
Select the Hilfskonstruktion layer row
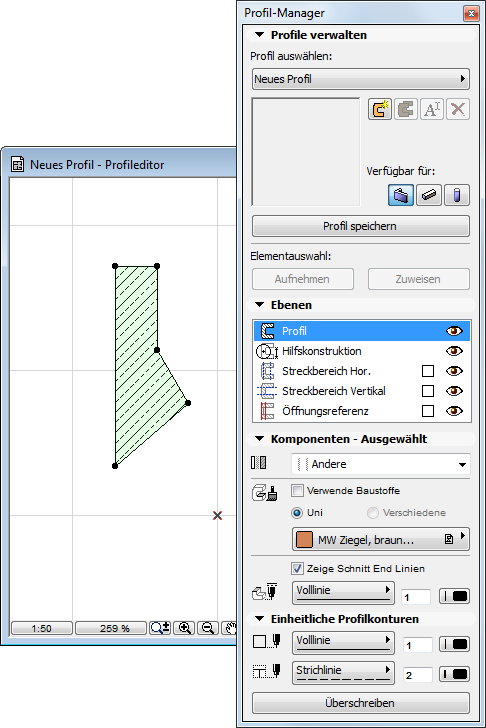362,351
